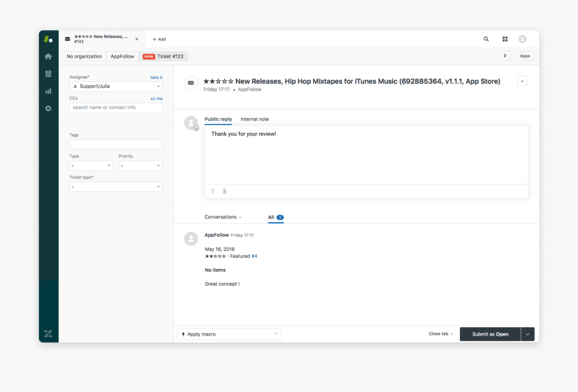Click into the CCs search field
The image size is (578, 392).
[x=116, y=108]
